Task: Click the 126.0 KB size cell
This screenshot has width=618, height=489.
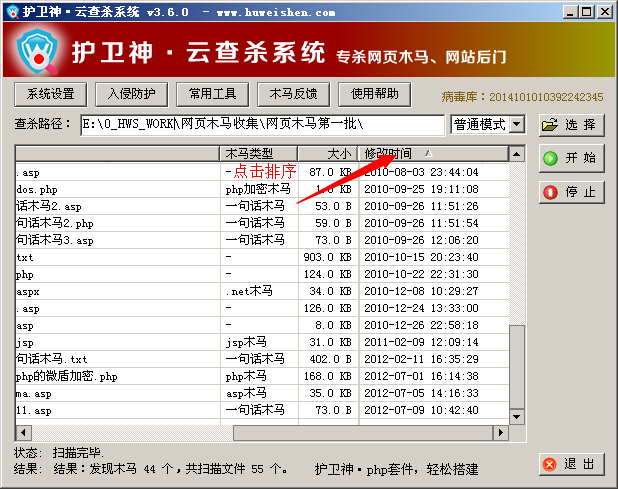Action: click(328, 308)
